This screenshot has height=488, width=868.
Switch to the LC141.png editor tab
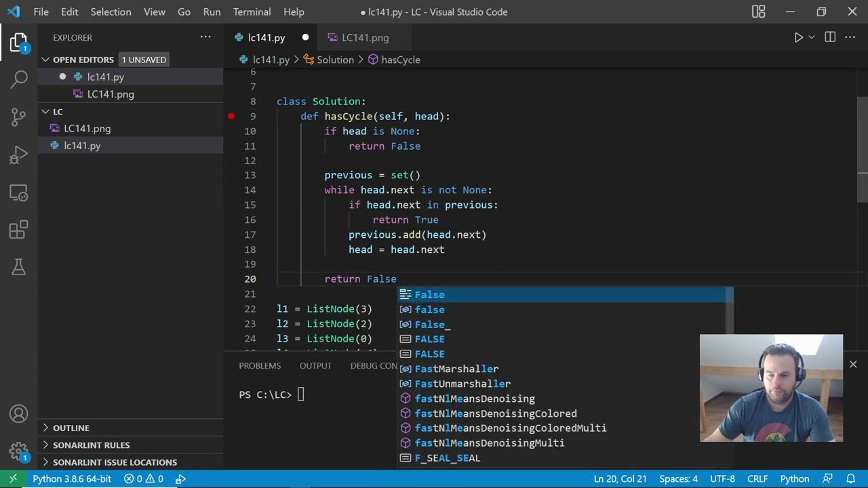(x=365, y=37)
